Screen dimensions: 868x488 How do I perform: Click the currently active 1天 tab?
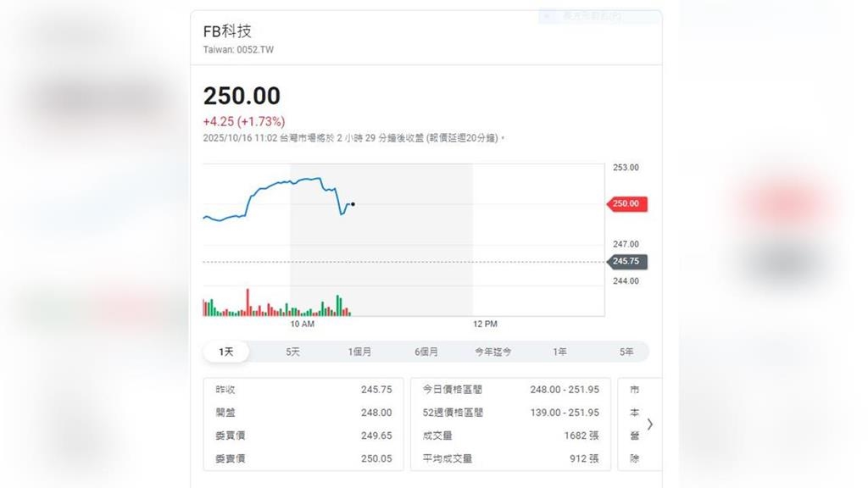tap(225, 351)
